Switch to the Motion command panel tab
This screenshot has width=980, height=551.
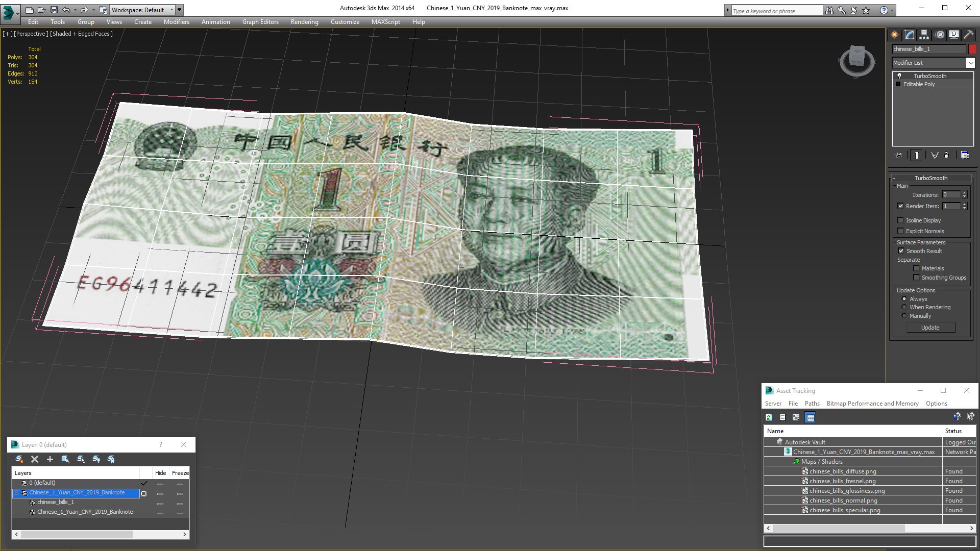(x=940, y=35)
